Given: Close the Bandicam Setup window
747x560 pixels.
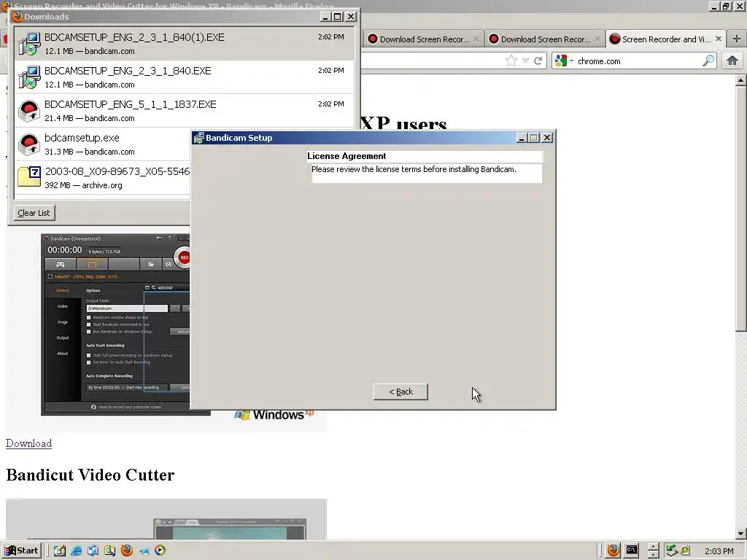Looking at the screenshot, I should click(x=547, y=138).
